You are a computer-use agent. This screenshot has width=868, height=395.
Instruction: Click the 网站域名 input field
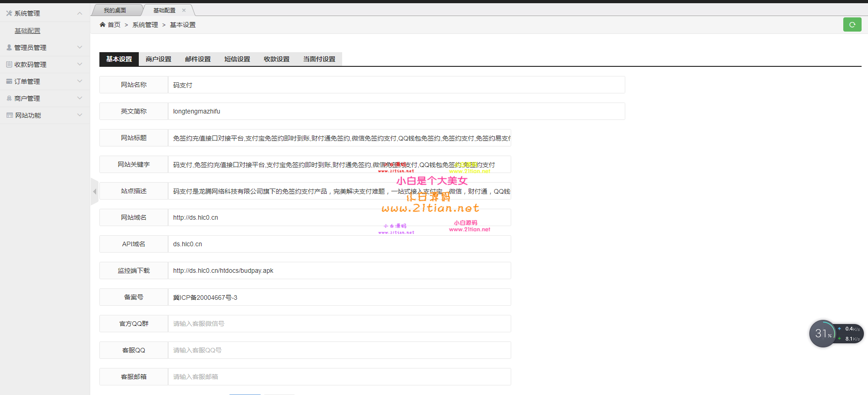pos(339,217)
